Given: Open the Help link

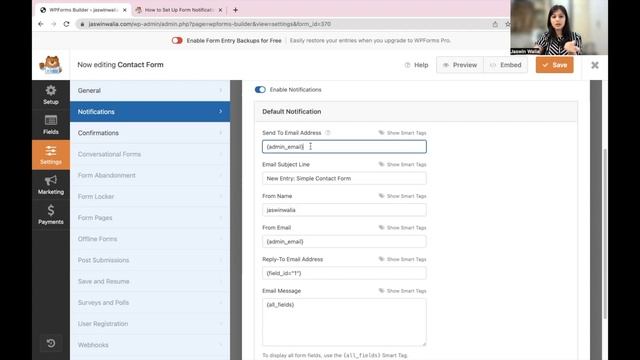Looking at the screenshot, I should (416, 65).
